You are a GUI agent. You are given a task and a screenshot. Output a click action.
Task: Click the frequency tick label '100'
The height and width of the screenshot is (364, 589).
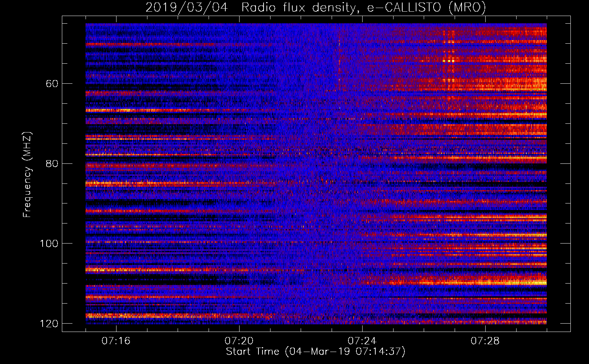pyautogui.click(x=49, y=244)
